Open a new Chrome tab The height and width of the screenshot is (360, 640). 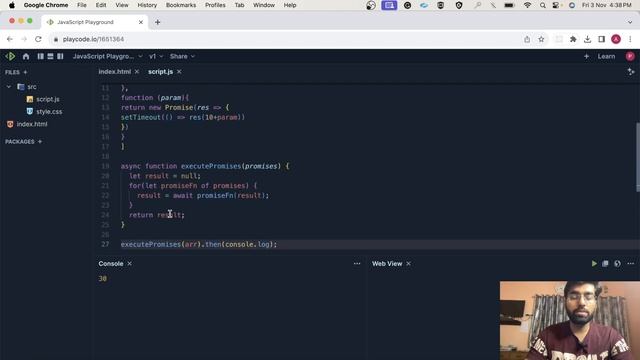point(158,22)
